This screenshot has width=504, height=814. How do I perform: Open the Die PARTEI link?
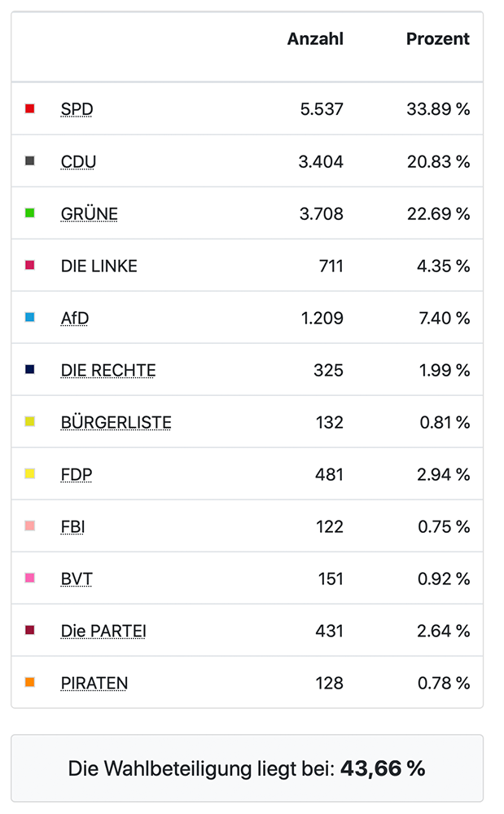pyautogui.click(x=103, y=631)
